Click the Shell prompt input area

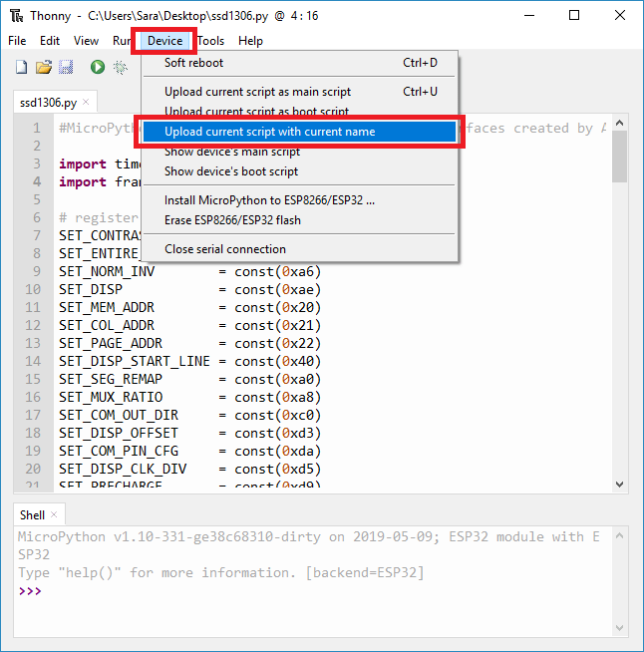[x=299, y=591]
